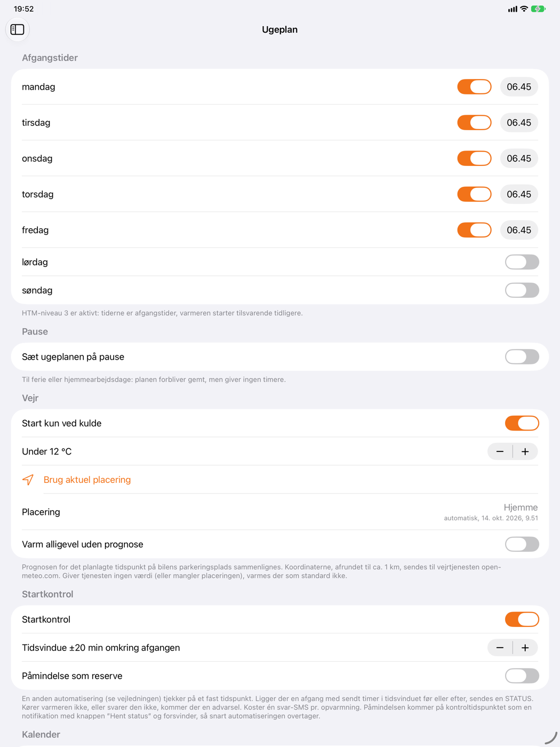Image resolution: width=560 pixels, height=747 pixels.
Task: Disable Start kun ved kulde switch
Action: pos(522,423)
